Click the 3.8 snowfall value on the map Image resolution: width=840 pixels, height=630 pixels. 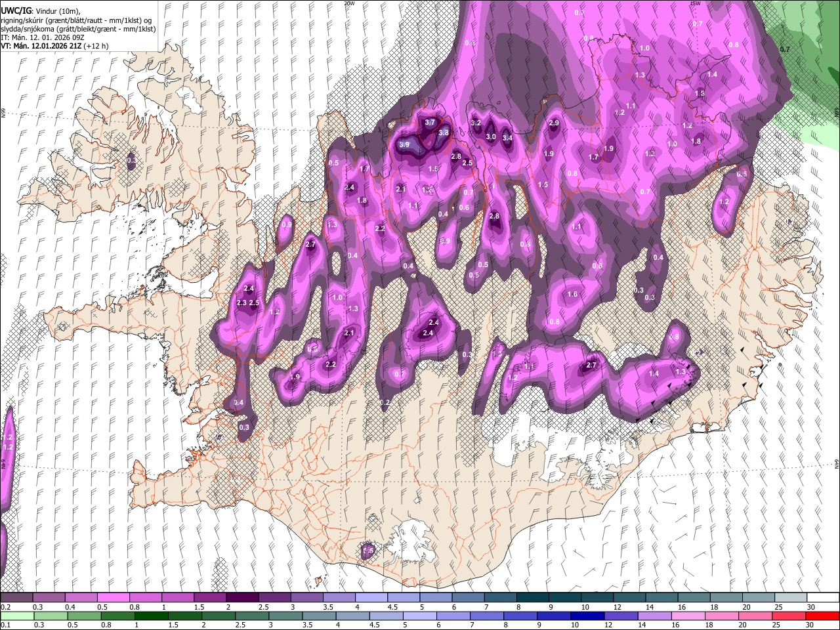coord(444,133)
